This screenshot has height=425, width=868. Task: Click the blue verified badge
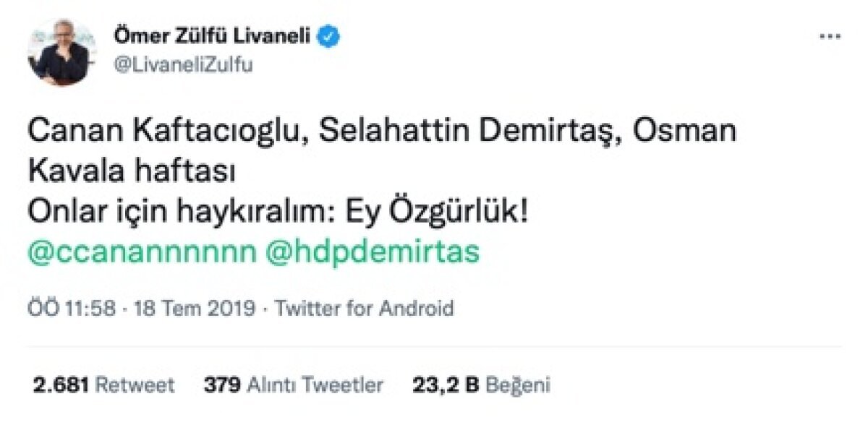[x=331, y=37]
